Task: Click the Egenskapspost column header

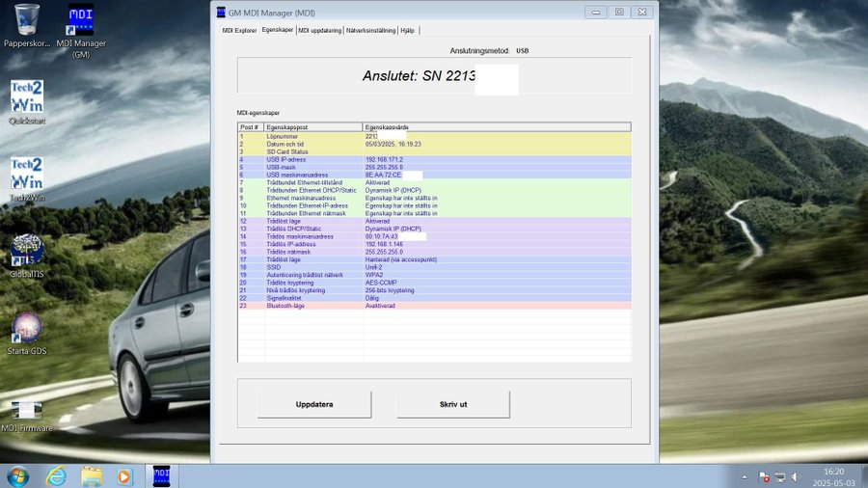Action: (x=313, y=127)
